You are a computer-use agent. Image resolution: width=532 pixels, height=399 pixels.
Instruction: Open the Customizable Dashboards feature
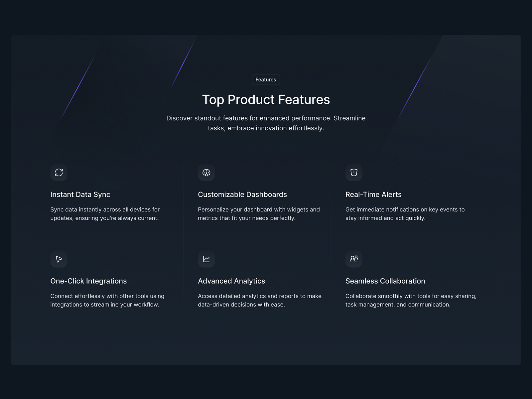(x=242, y=195)
